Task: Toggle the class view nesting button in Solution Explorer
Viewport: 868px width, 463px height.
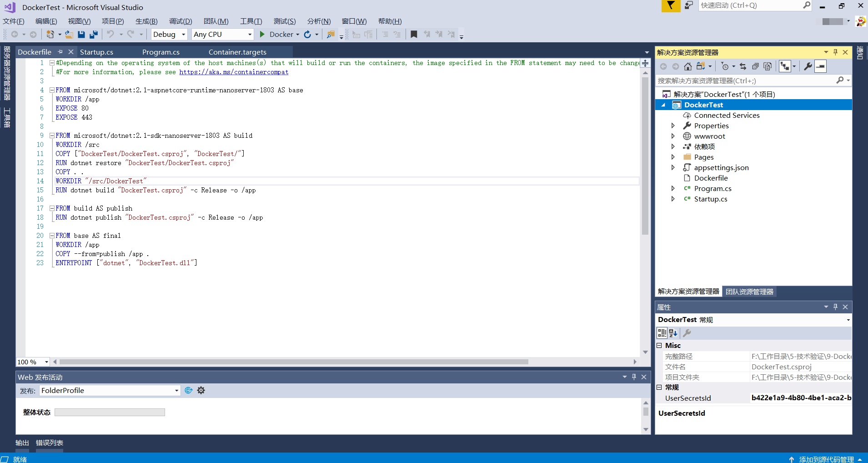Action: tap(785, 66)
